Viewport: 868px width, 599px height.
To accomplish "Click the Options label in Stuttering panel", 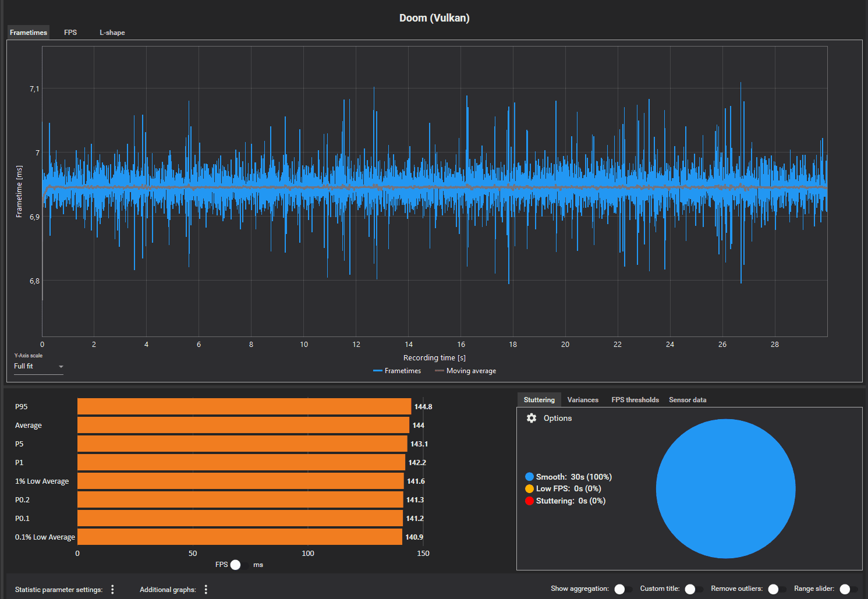I will (x=558, y=418).
